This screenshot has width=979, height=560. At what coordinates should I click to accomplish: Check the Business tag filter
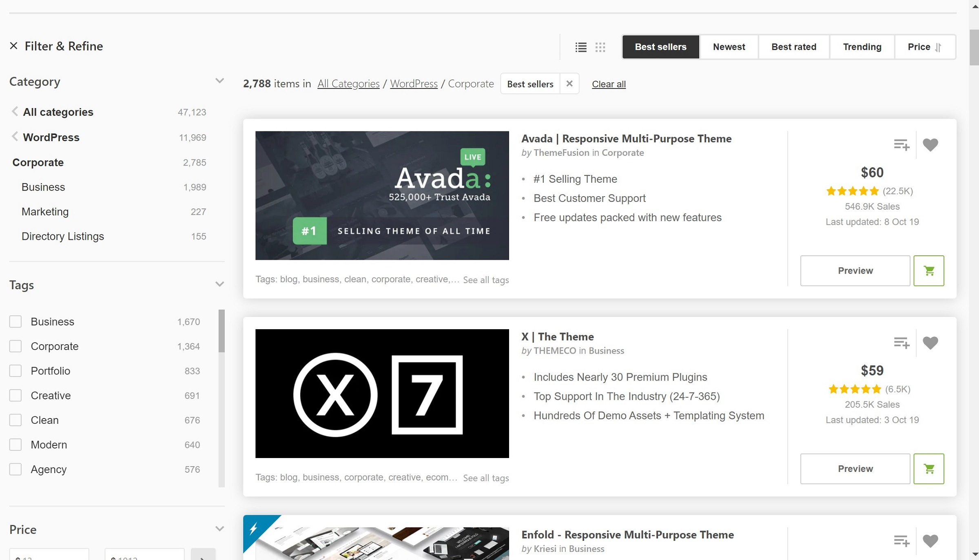[16, 321]
